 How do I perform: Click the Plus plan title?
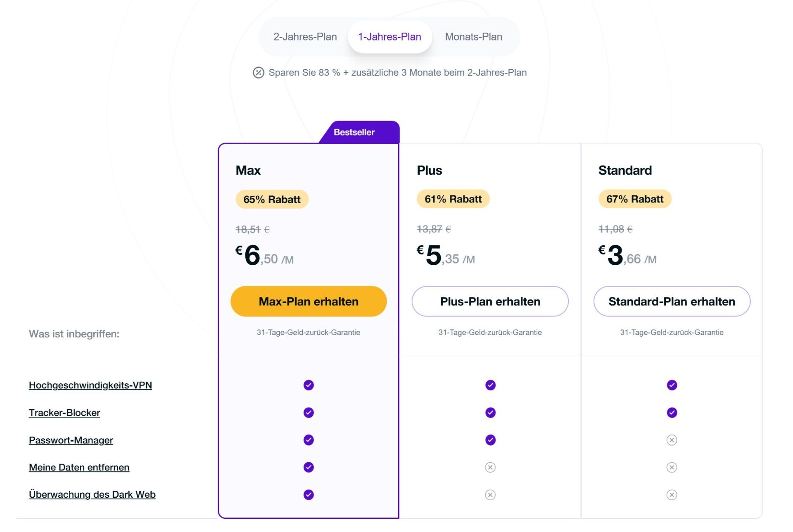coord(429,171)
